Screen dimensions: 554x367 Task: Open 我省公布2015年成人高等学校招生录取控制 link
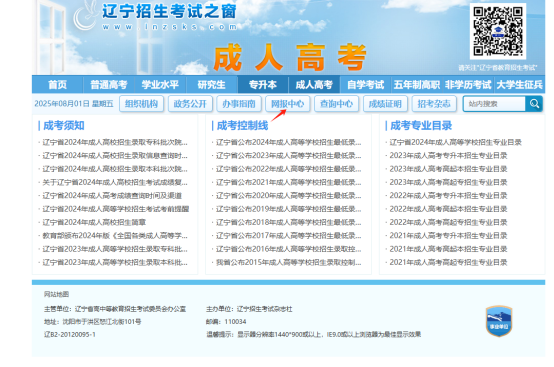tap(289, 262)
